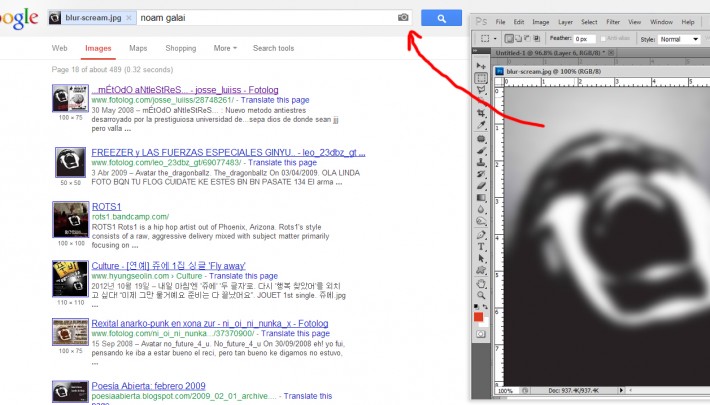This screenshot has height=405, width=710.
Task: Open the Culture 'Fly away' result link
Action: pos(168,266)
